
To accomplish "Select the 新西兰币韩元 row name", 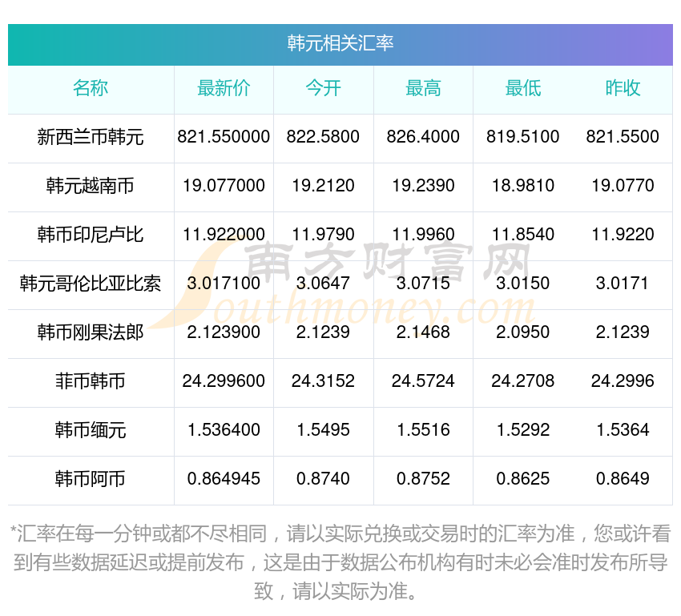I will 91,137.
